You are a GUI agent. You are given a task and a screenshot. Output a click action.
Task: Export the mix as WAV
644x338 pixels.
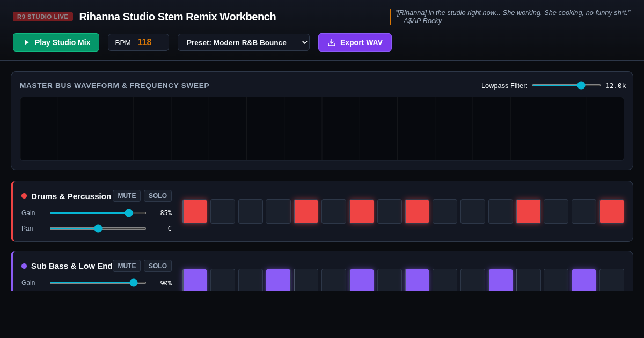tap(355, 42)
